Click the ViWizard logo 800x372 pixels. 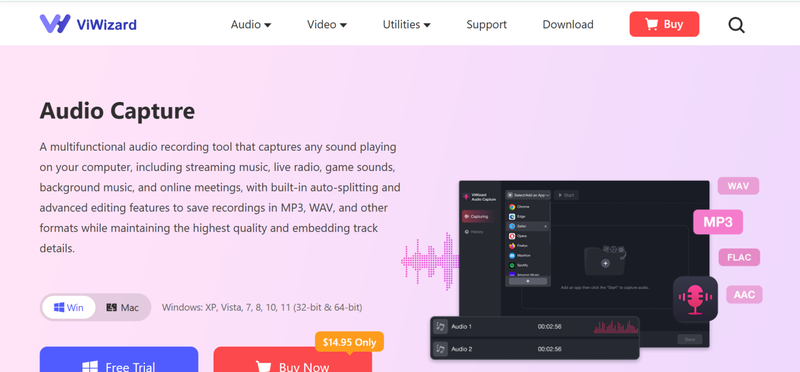tap(88, 24)
